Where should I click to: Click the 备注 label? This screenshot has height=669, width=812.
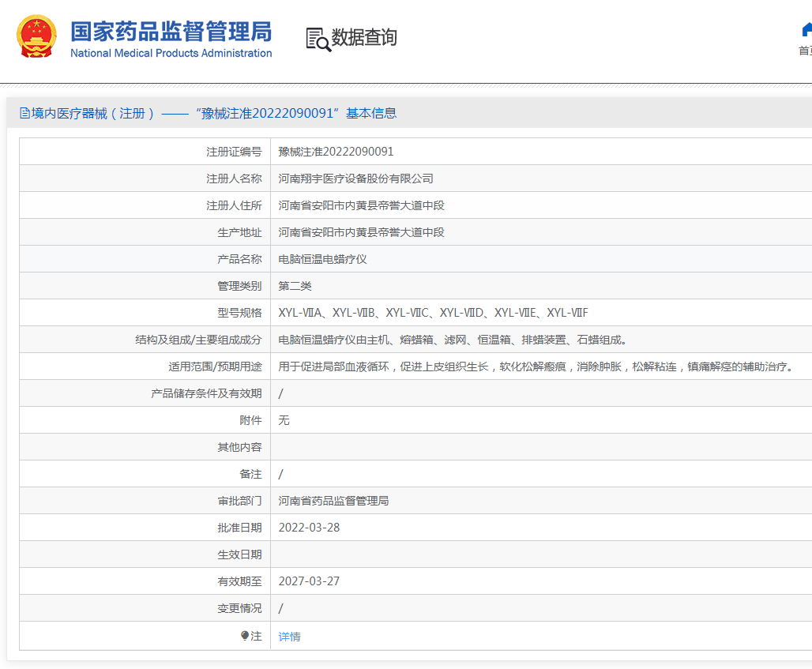(x=250, y=475)
